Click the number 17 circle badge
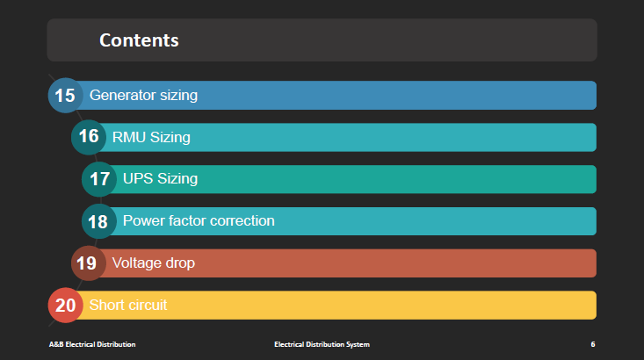The image size is (644, 360). [99, 179]
